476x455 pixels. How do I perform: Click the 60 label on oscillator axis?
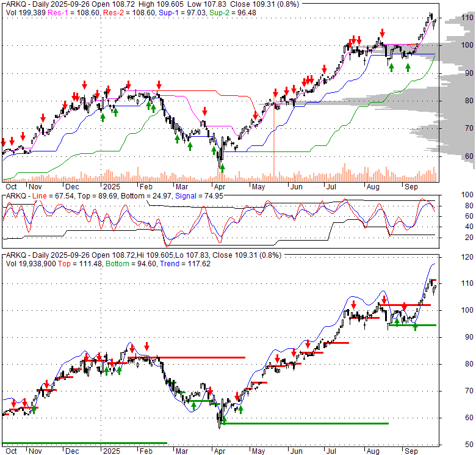point(469,216)
